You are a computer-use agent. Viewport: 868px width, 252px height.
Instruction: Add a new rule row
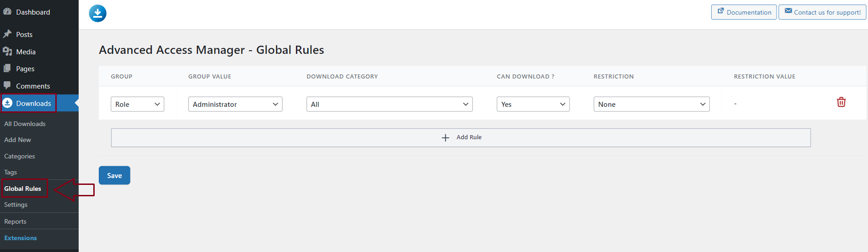coord(461,137)
